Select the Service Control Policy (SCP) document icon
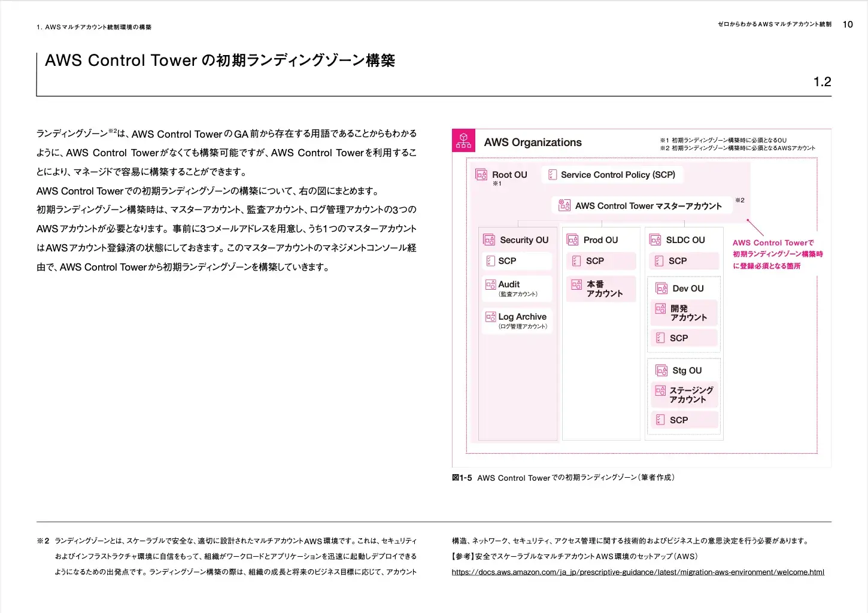Image resolution: width=868 pixels, height=613 pixels. tap(553, 175)
